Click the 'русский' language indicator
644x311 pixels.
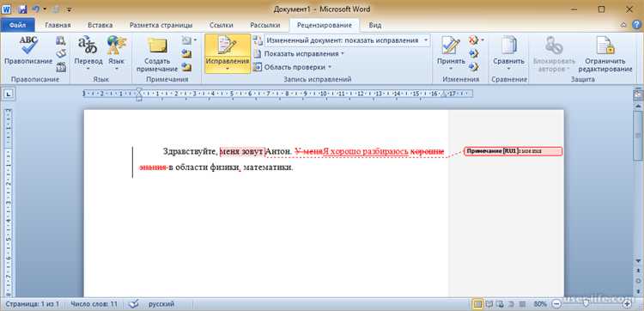point(161,304)
